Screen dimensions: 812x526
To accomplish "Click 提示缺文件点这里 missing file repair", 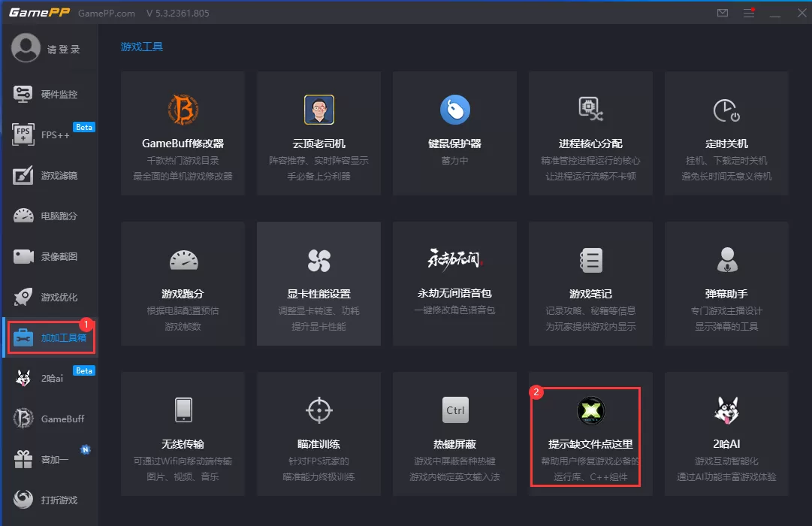I will pyautogui.click(x=590, y=434).
